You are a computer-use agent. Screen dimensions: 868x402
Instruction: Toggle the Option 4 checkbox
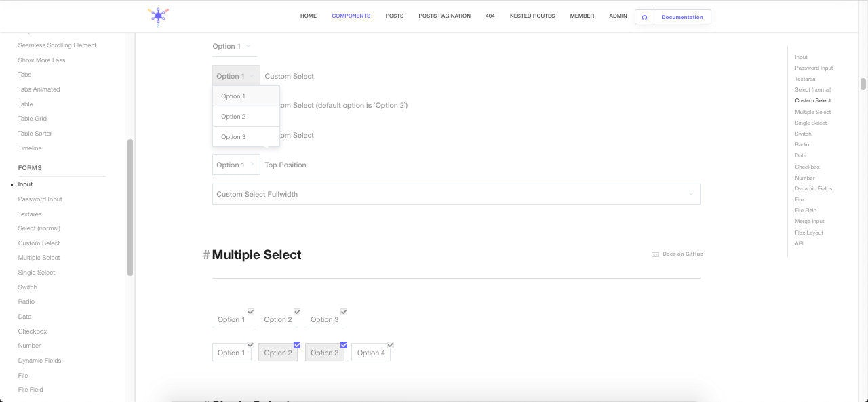click(x=390, y=344)
